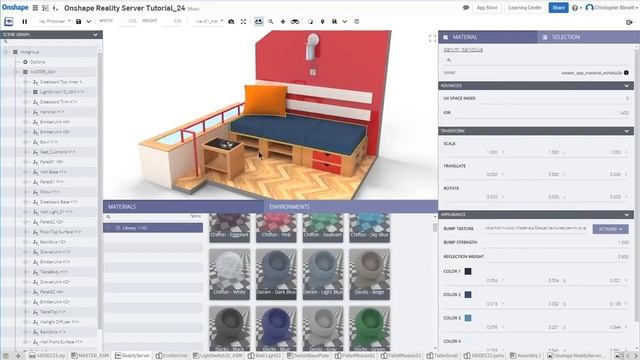Select the Options item in scene graph
This screenshot has width=640, height=360.
38,62
